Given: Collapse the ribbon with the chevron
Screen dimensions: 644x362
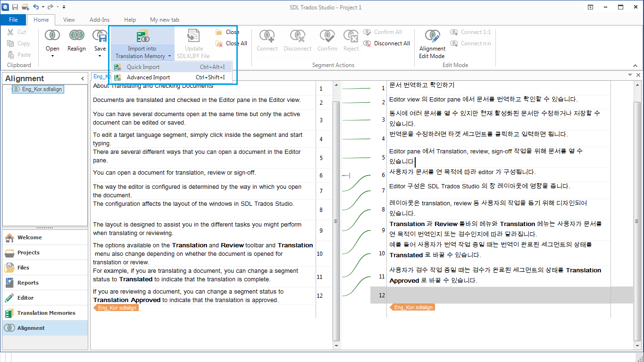Looking at the screenshot, I should click(x=635, y=66).
